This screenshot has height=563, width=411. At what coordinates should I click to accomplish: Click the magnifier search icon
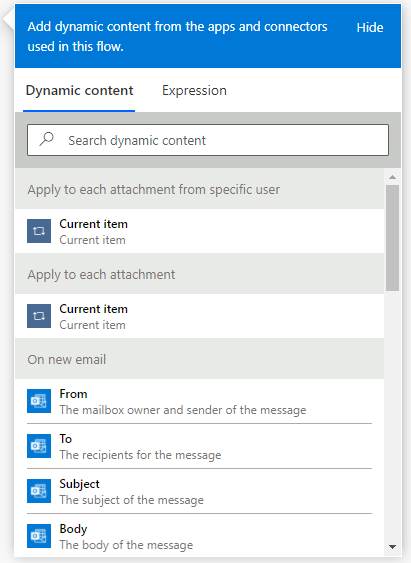46,139
